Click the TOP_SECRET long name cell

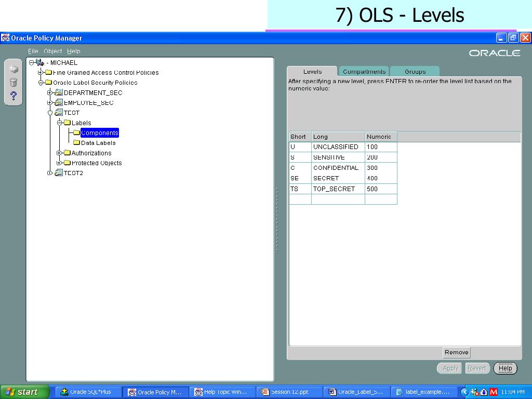(x=338, y=189)
